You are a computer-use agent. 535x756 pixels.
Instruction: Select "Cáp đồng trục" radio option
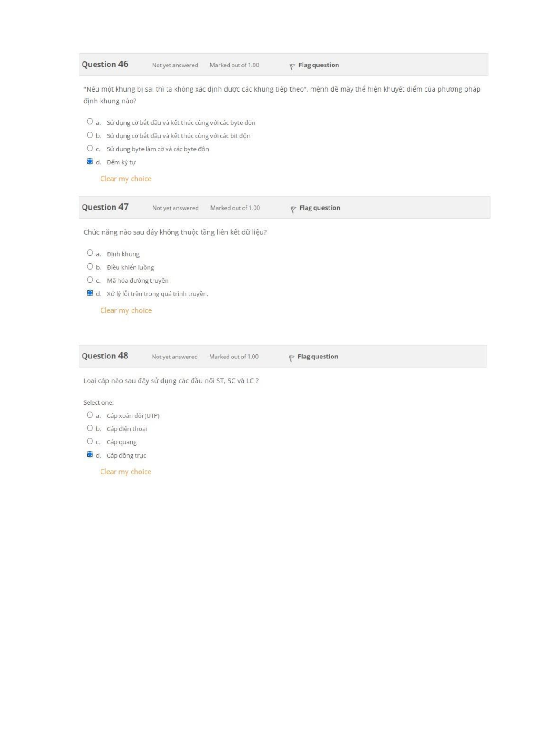tap(90, 454)
